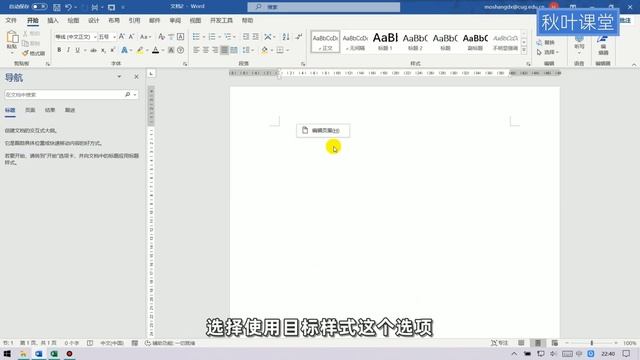The height and width of the screenshot is (360, 640).
Task: Click the 100% zoom level
Action: 629,343
